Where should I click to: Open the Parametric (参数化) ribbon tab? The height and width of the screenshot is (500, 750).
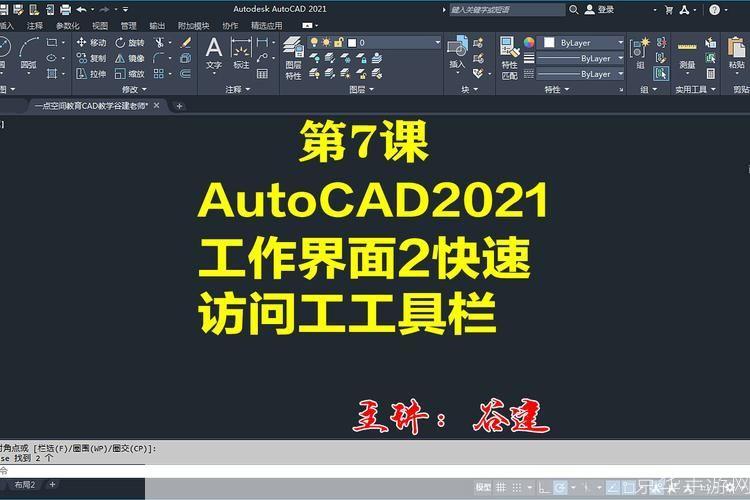point(67,25)
